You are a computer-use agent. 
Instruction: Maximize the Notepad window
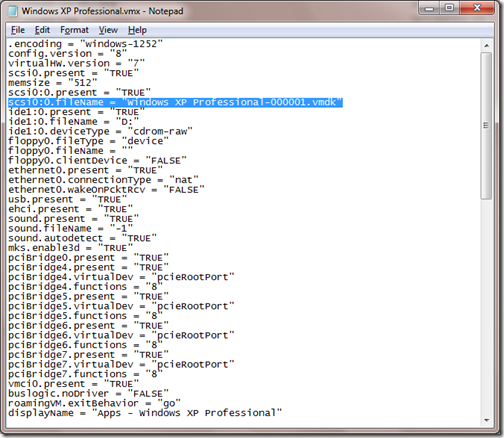click(x=449, y=8)
